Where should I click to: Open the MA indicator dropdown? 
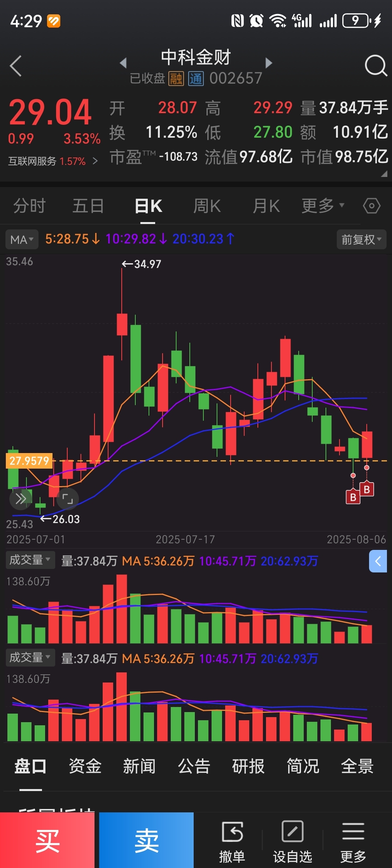pyautogui.click(x=22, y=240)
